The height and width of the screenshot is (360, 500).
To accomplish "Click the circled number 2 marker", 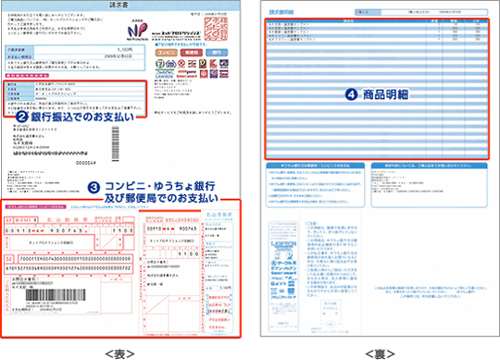I will (22, 117).
